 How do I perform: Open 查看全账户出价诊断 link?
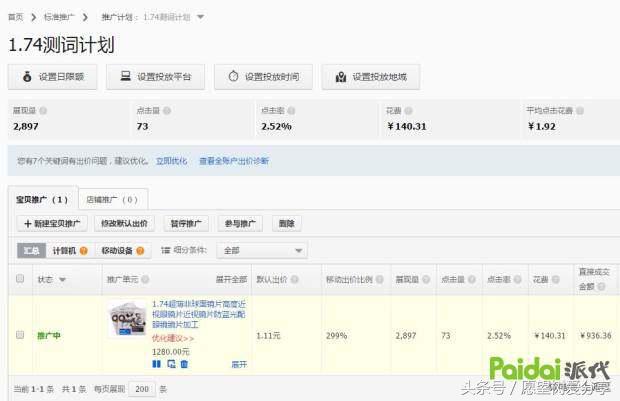pos(234,161)
